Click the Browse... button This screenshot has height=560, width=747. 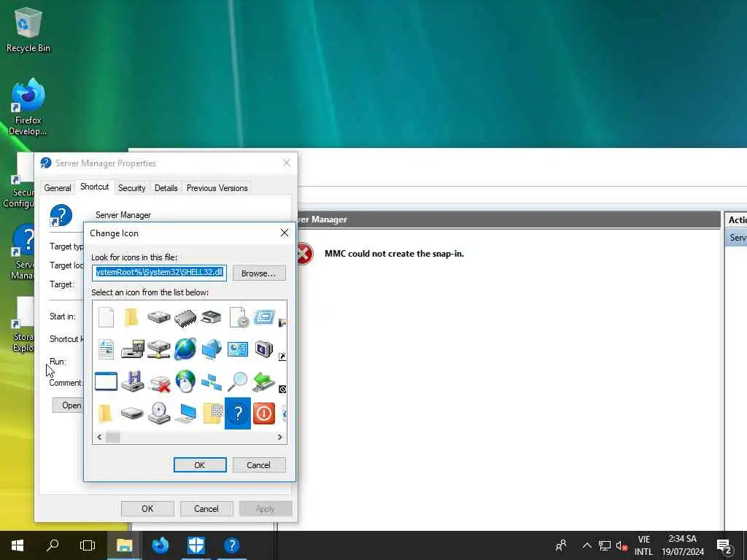259,273
